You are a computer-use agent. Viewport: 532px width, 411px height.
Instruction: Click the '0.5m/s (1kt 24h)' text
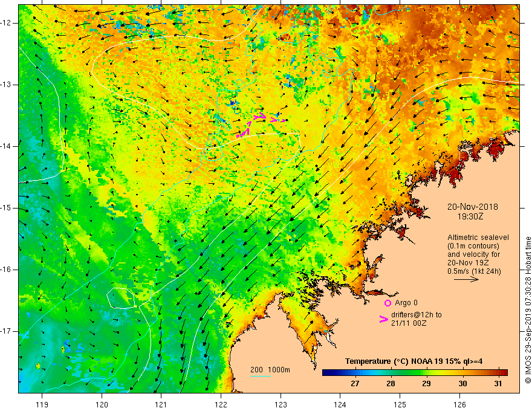474,271
